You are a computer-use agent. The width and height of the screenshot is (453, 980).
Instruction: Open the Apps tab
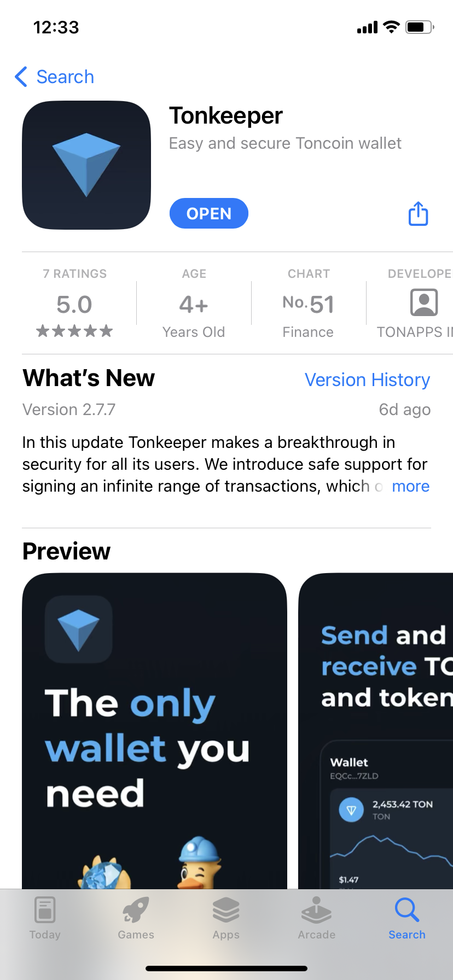pyautogui.click(x=226, y=918)
